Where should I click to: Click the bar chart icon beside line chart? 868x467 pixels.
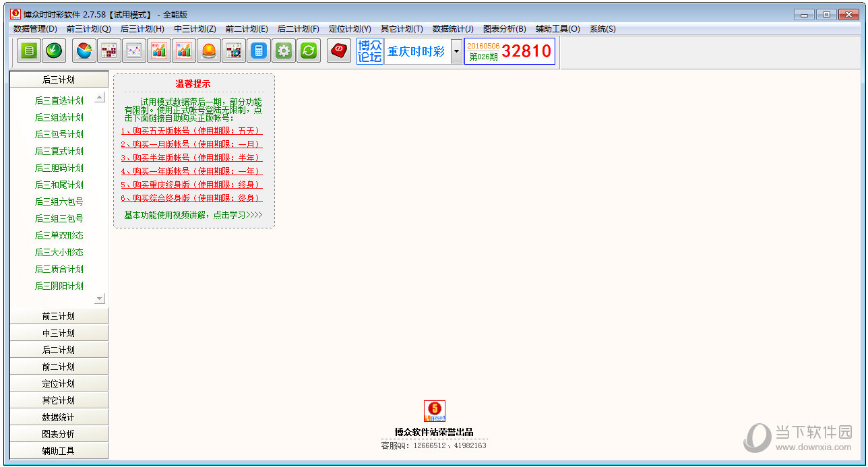coord(158,51)
